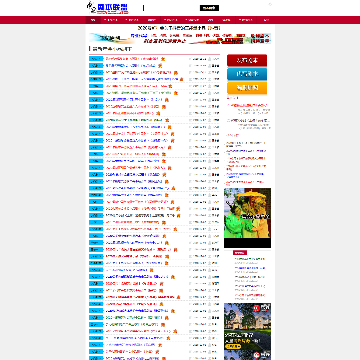Open the first highlighted tab in red navigation bar
Viewport: 360px width, 360px height.
click(x=93, y=20)
